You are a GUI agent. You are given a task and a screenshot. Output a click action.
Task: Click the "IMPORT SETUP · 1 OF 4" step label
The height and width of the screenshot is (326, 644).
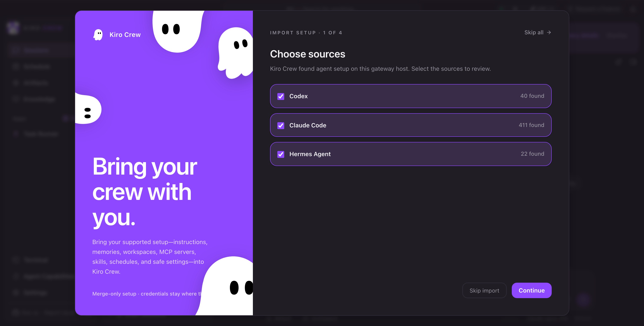pyautogui.click(x=306, y=33)
